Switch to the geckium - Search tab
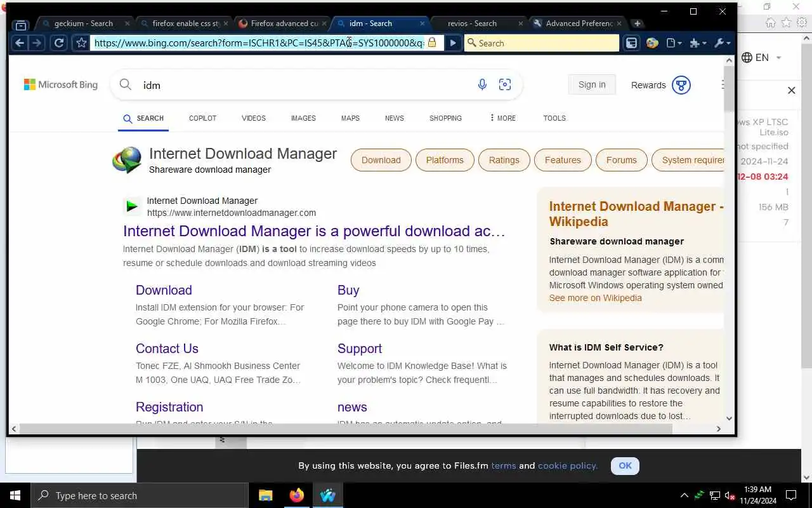The height and width of the screenshot is (508, 812). 84,23
